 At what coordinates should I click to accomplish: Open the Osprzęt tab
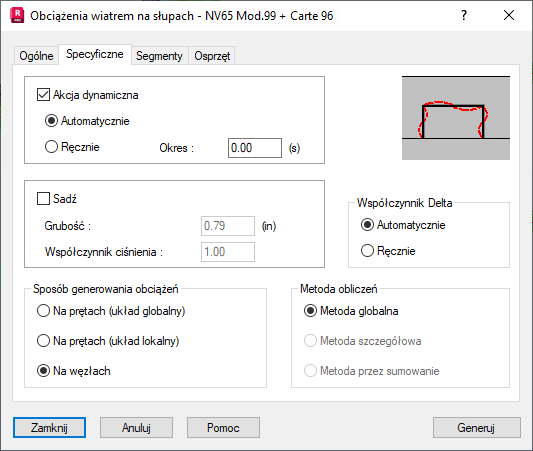pyautogui.click(x=212, y=56)
